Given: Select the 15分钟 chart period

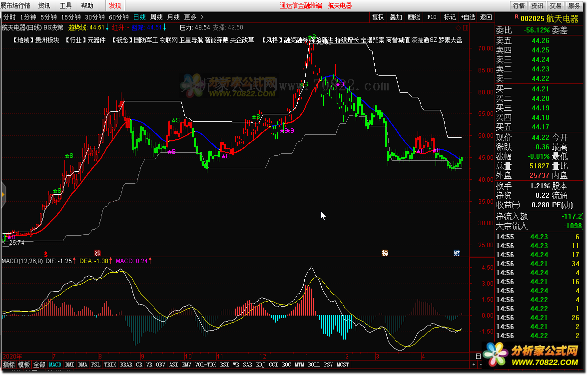Looking at the screenshot, I should coord(71,17).
